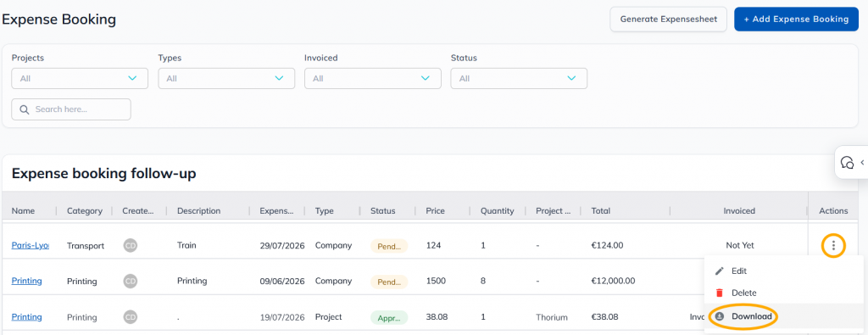Click the collapse arrow beside the chat icon
This screenshot has width=868, height=335.
(x=862, y=162)
